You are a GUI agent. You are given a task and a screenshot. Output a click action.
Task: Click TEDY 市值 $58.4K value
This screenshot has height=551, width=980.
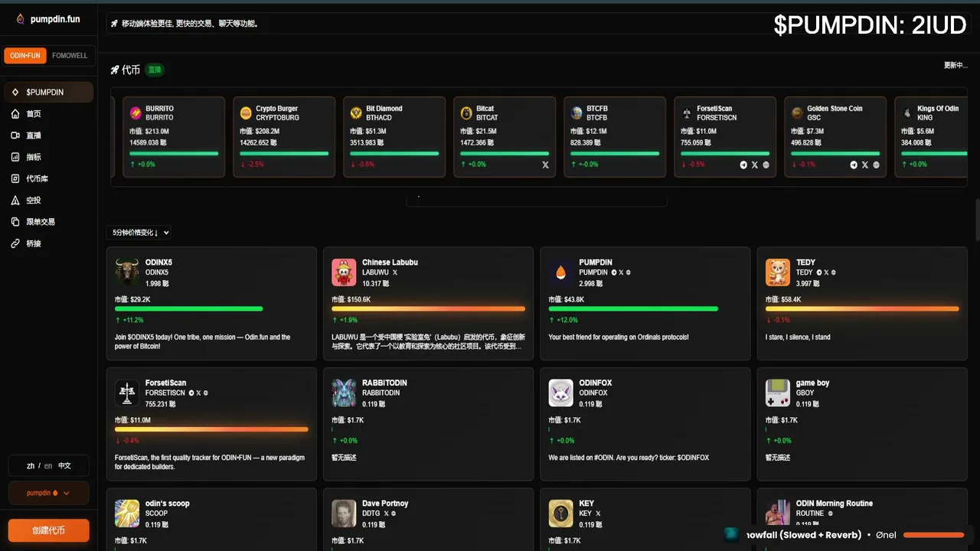click(x=784, y=299)
